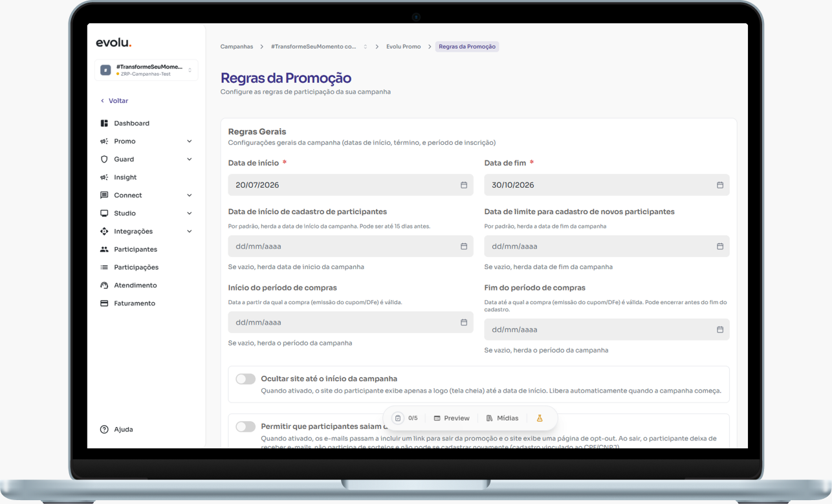Toggle Ocultar site até o início da campanha
This screenshot has height=504, width=832.
coord(245,379)
